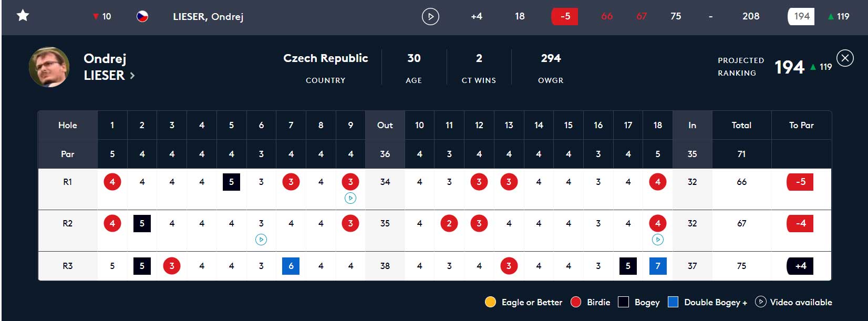The width and height of the screenshot is (868, 321).
Task: Click the red -5 score badge in top row
Action: pyautogui.click(x=565, y=16)
